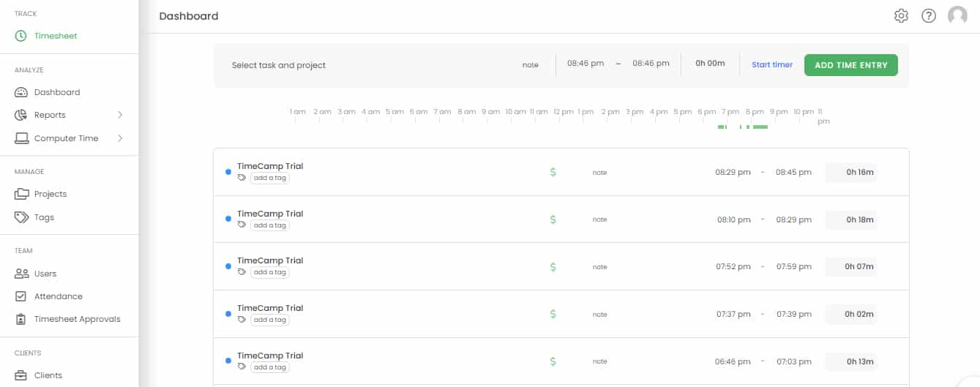Toggle billable dollar icon on 08:10 pm entry
The image size is (980, 387).
553,219
